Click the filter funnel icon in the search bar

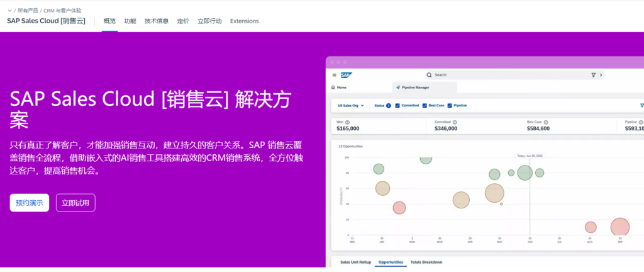(x=593, y=75)
